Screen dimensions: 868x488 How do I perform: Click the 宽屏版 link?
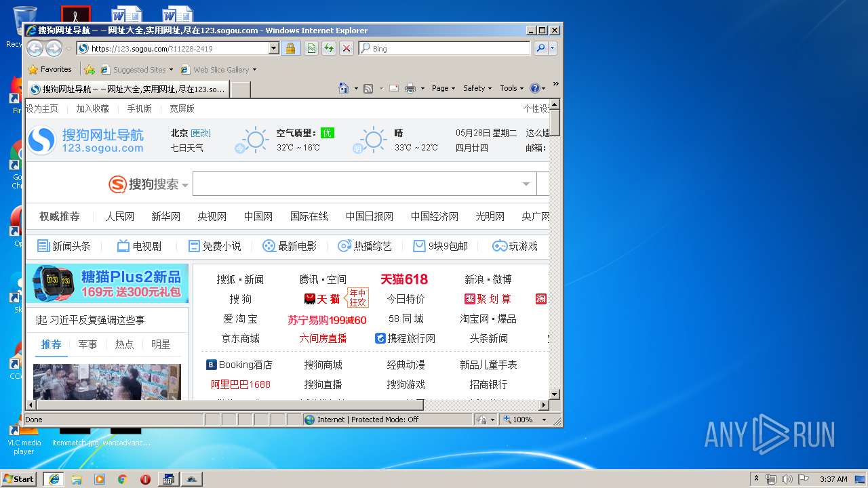182,108
